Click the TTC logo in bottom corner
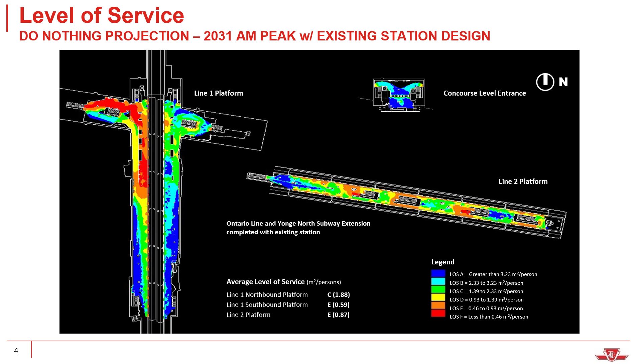This screenshot has height=364, width=639. click(611, 355)
